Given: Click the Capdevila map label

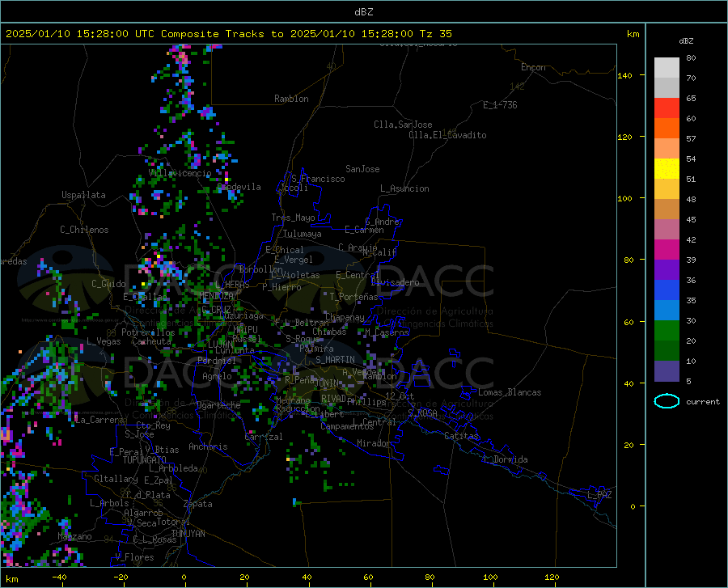Looking at the screenshot, I should (239, 187).
